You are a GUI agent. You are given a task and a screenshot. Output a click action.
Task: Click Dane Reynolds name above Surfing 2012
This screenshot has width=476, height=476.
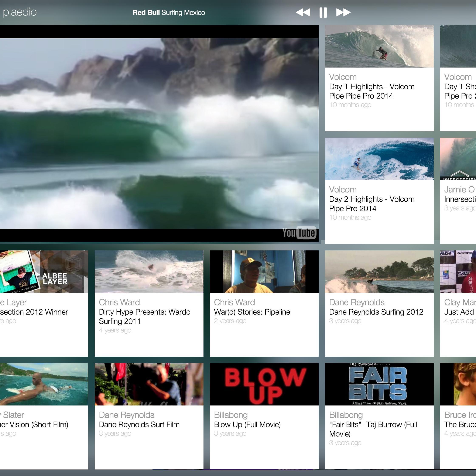(357, 302)
